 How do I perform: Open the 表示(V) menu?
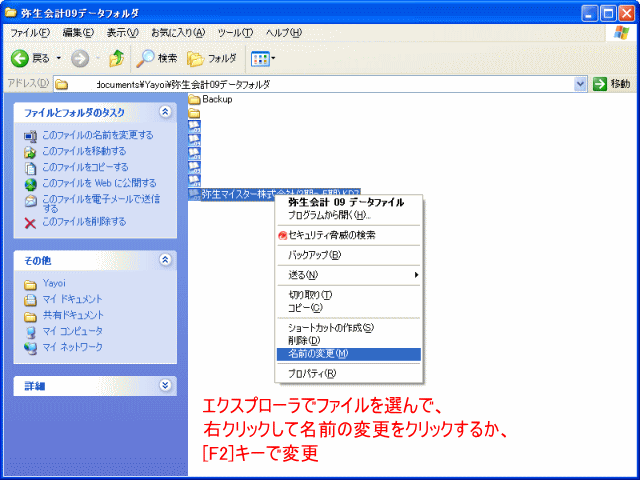(x=122, y=33)
